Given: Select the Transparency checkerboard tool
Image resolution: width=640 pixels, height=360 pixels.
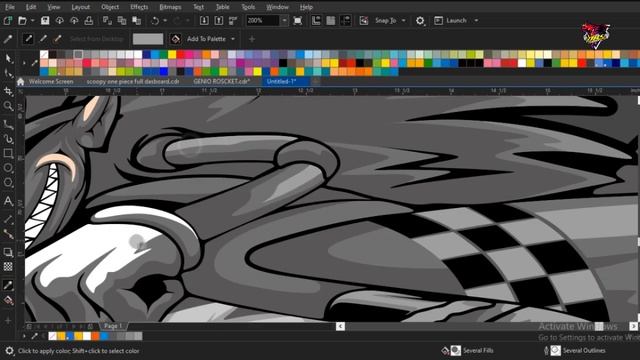Looking at the screenshot, I should (x=8, y=267).
